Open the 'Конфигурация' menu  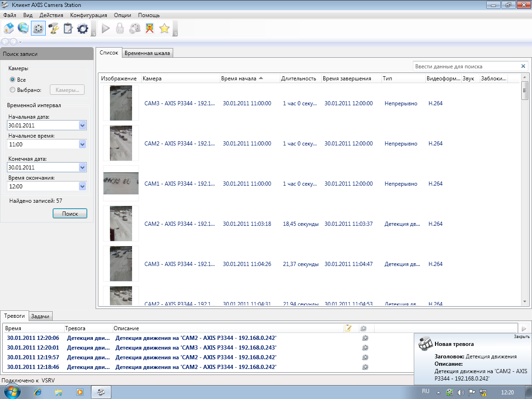[89, 15]
